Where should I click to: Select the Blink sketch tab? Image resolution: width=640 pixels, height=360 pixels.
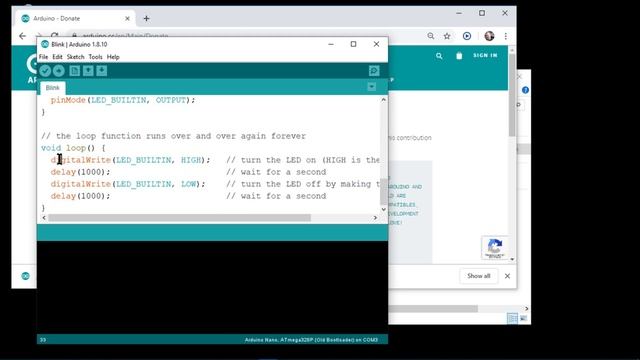pos(52,88)
